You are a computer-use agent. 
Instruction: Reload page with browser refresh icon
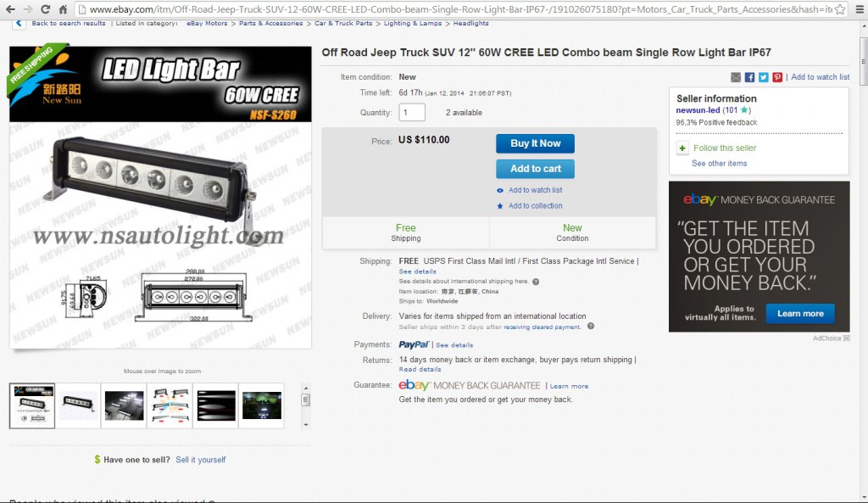(x=45, y=8)
